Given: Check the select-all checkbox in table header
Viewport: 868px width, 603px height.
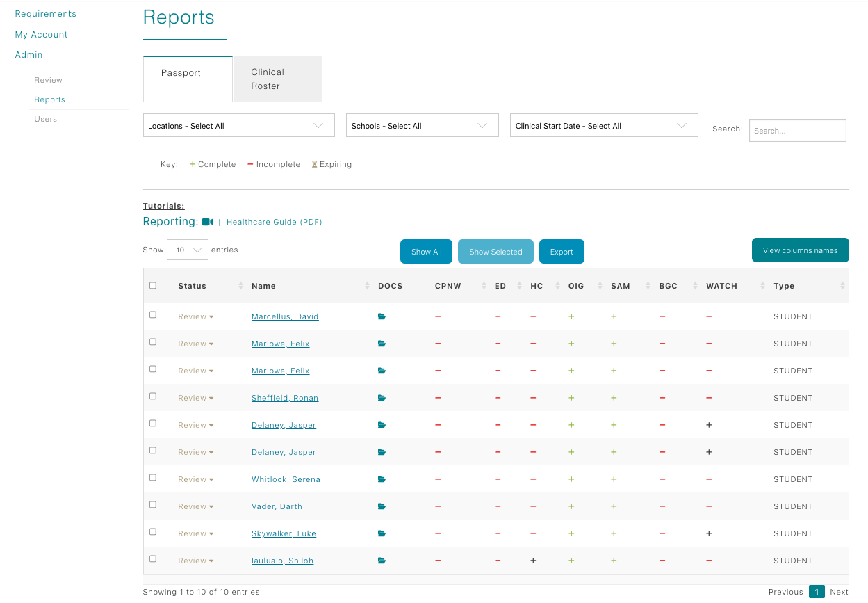Looking at the screenshot, I should pos(153,281).
